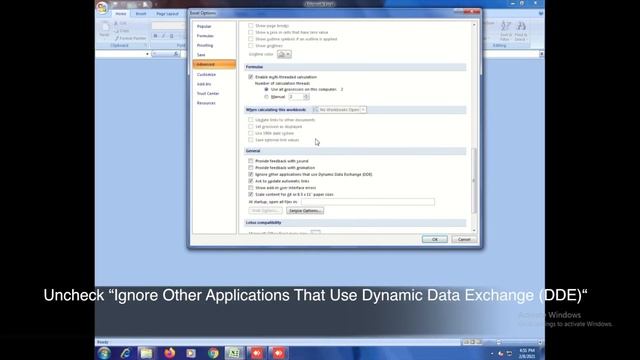Check Show outline symbols option

(251, 39)
